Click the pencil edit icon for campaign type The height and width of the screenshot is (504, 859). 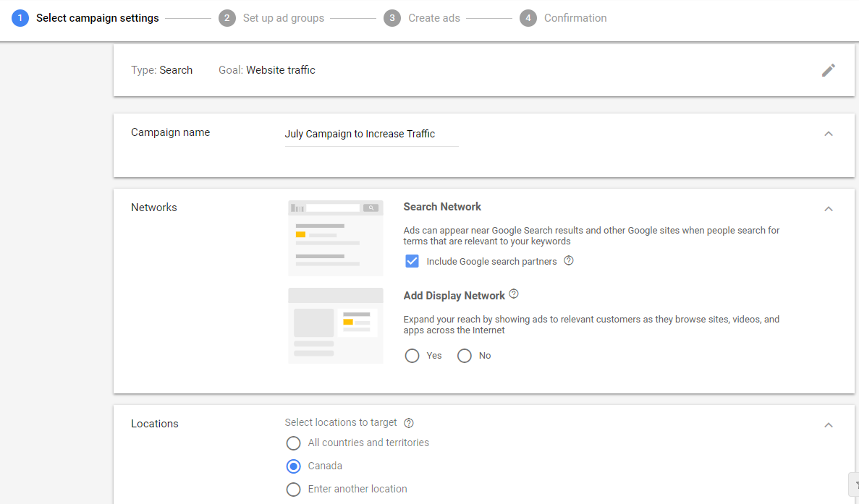pyautogui.click(x=829, y=70)
